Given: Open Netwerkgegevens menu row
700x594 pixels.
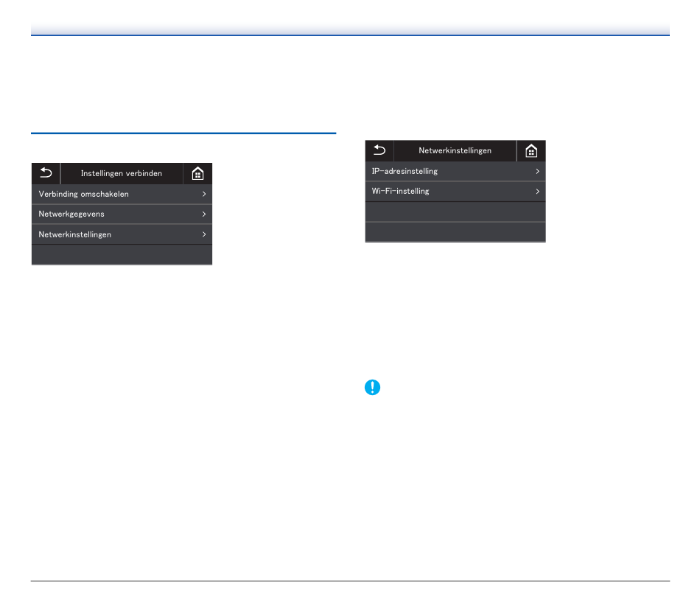Looking at the screenshot, I should pyautogui.click(x=122, y=214).
